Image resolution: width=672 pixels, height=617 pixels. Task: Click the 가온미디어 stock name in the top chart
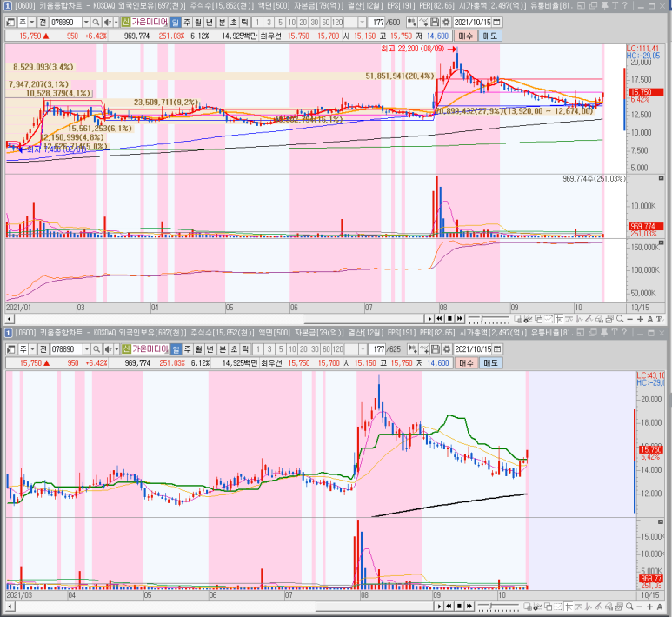(x=150, y=23)
